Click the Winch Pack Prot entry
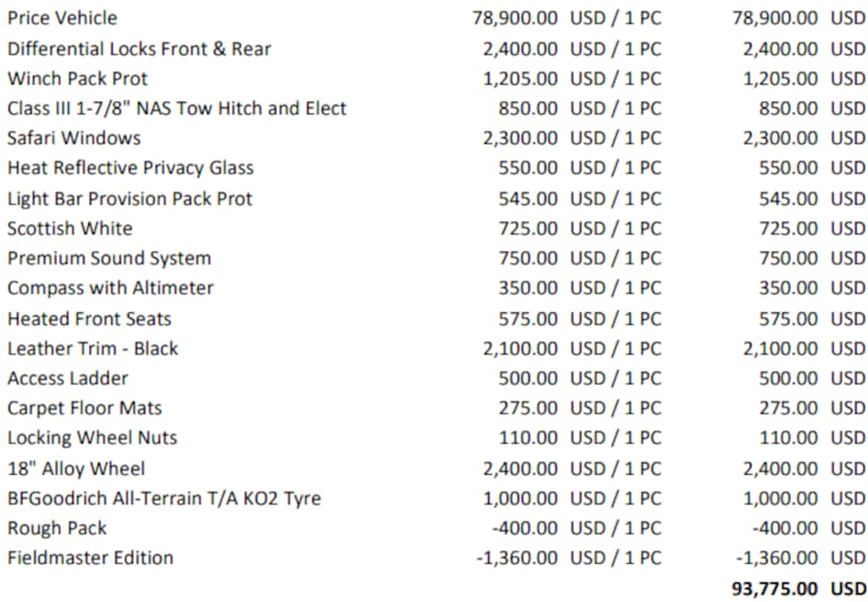 [x=77, y=79]
